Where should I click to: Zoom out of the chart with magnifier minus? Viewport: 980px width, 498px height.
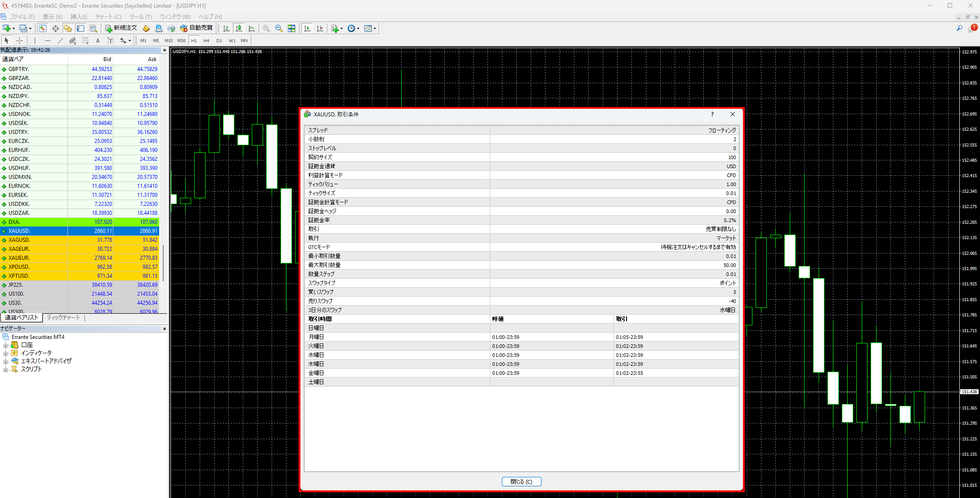(279, 28)
